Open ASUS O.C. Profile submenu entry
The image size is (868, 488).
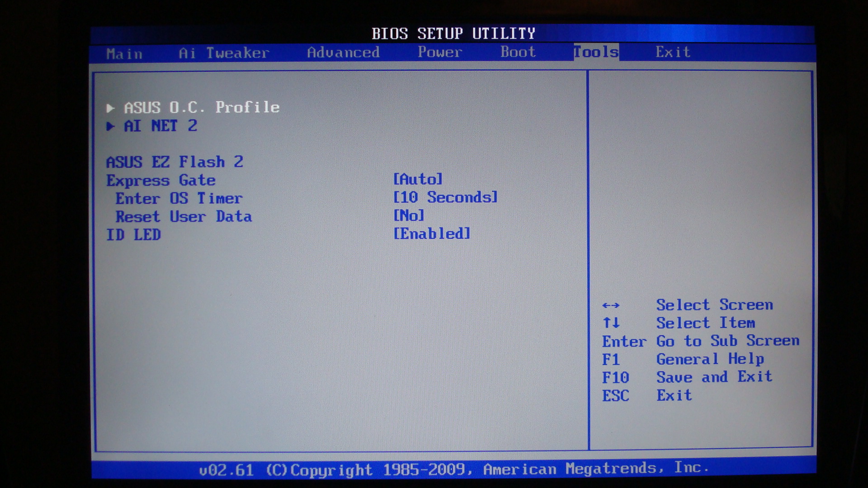point(202,107)
